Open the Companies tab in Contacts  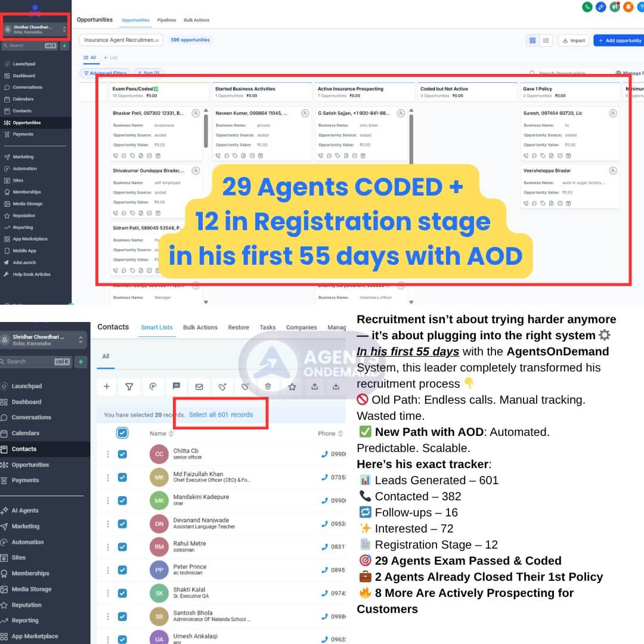click(x=301, y=327)
